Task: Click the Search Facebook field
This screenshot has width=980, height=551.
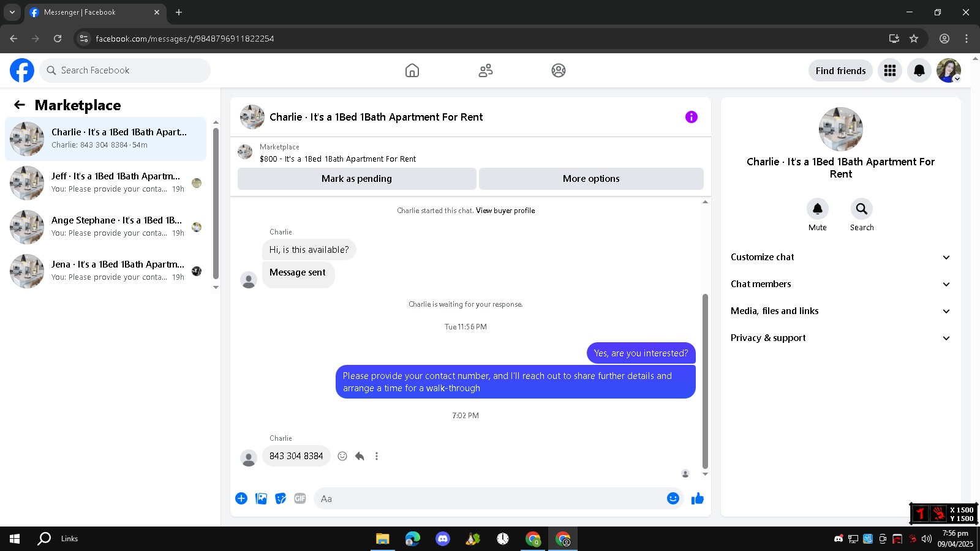Action: pyautogui.click(x=125, y=70)
